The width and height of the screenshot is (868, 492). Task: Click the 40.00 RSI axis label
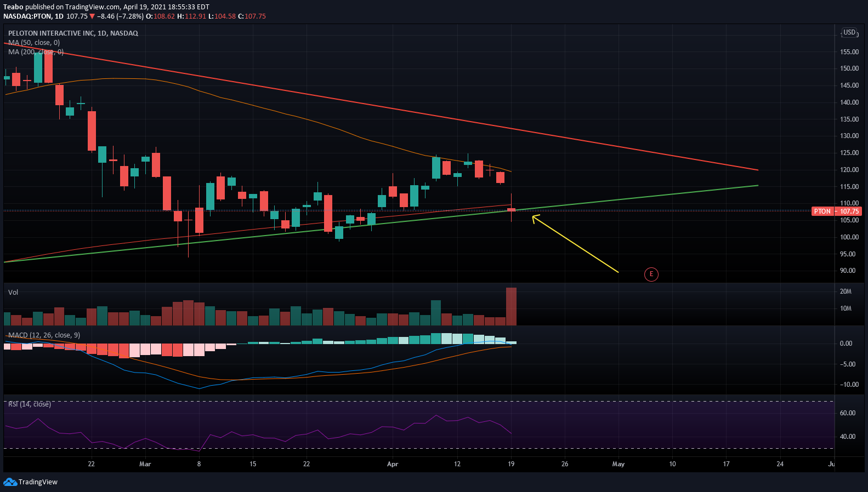coord(848,437)
